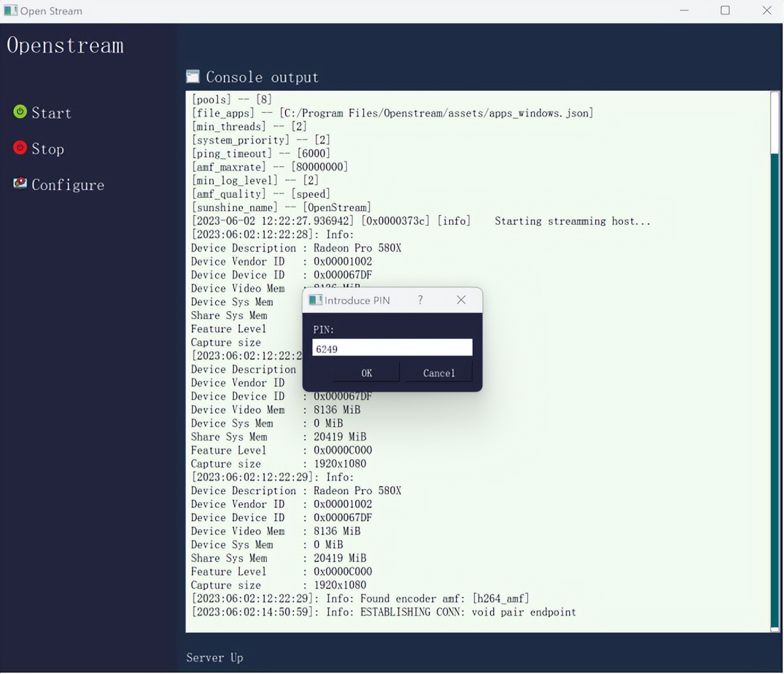Click the Server Up status text
Screen dimensions: 784x674
tap(214, 658)
